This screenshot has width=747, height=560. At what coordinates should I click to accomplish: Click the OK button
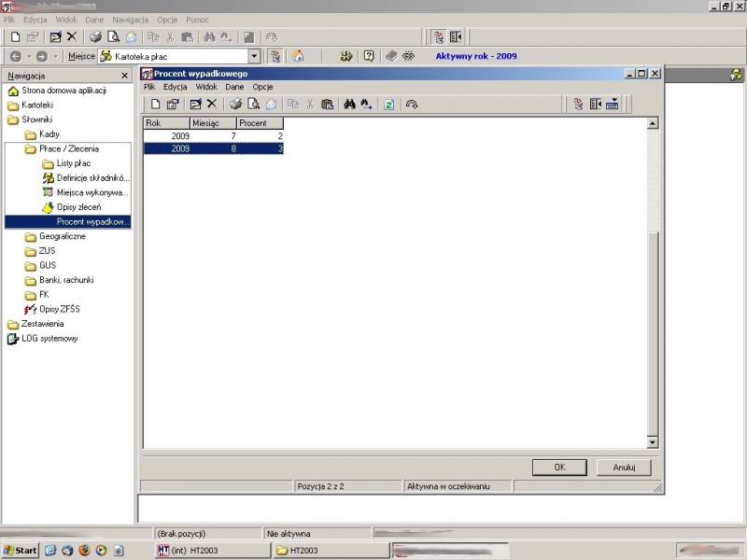(x=559, y=468)
